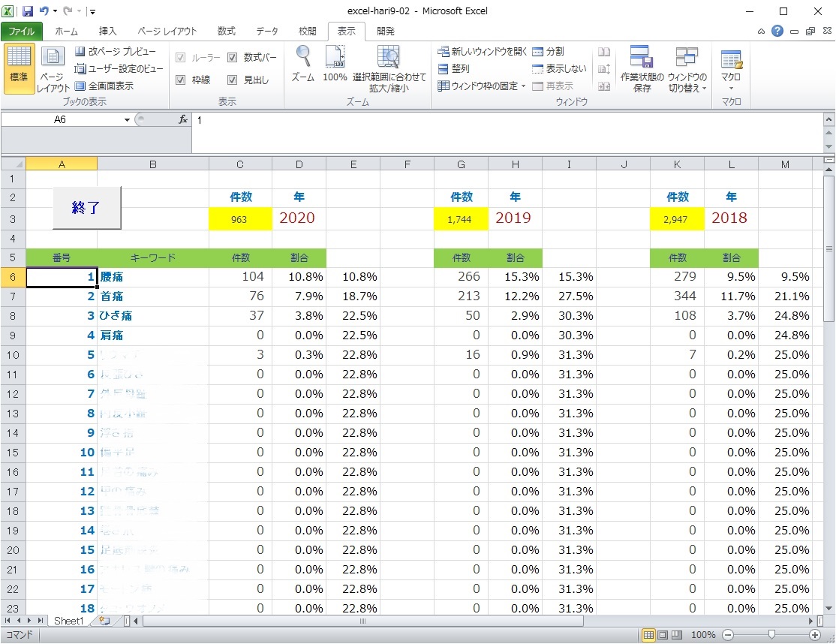836x644 pixels.
Task: Toggle the 数式バー formula bar checkbox
Action: pyautogui.click(x=233, y=57)
